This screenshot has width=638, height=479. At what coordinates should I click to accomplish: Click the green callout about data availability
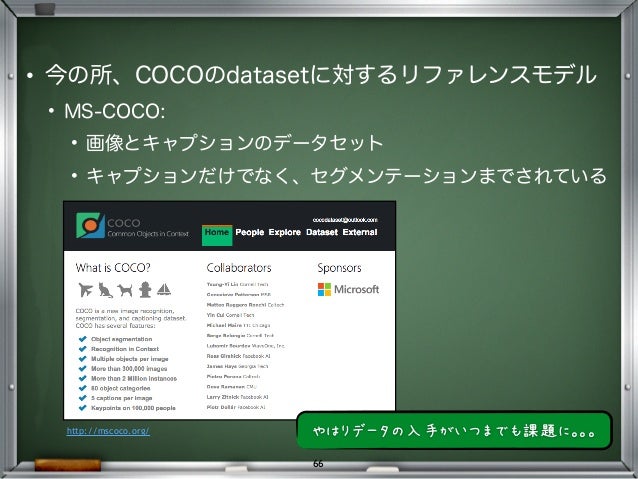[x=454, y=431]
